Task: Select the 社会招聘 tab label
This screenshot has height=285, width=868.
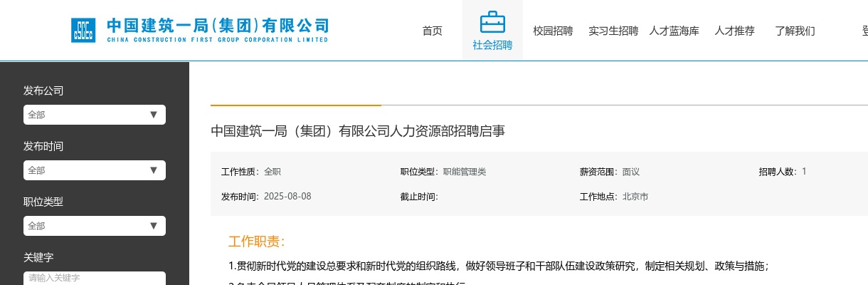Action: point(492,46)
